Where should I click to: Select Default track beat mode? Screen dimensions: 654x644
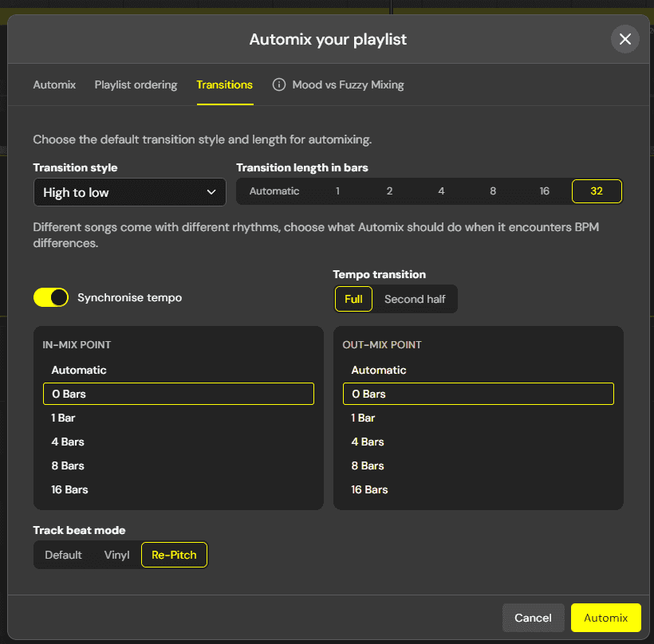pos(63,555)
